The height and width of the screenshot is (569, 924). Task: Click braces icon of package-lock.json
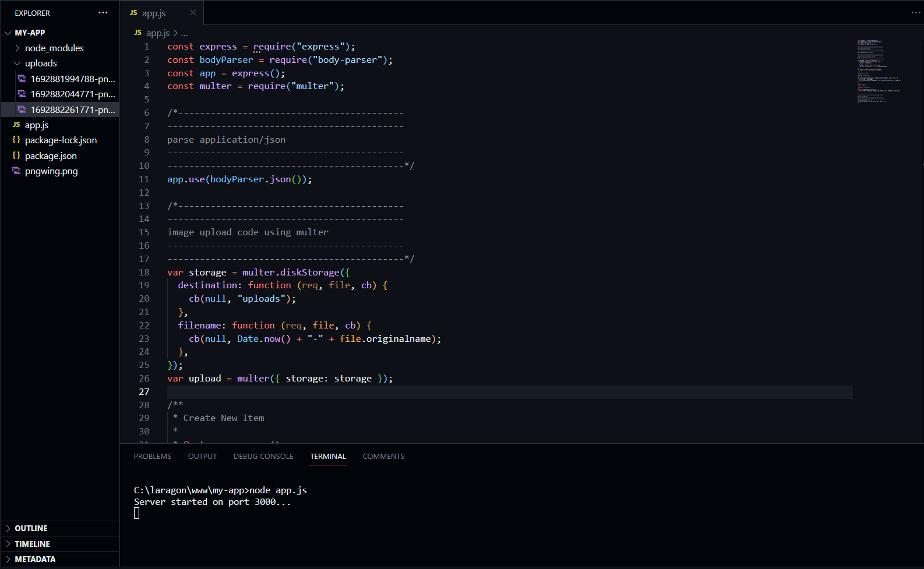pyautogui.click(x=16, y=140)
